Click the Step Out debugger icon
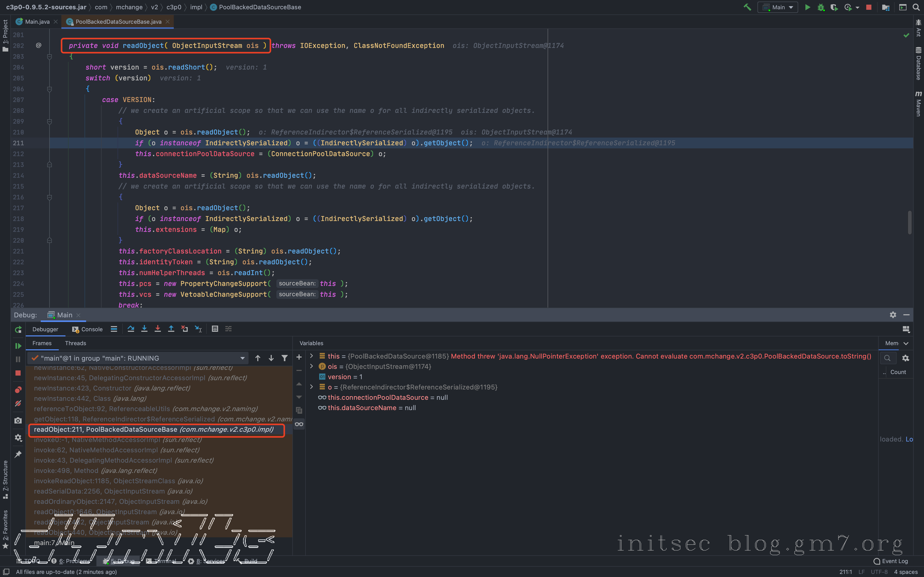Screen dimensions: 924x577 click(x=171, y=329)
